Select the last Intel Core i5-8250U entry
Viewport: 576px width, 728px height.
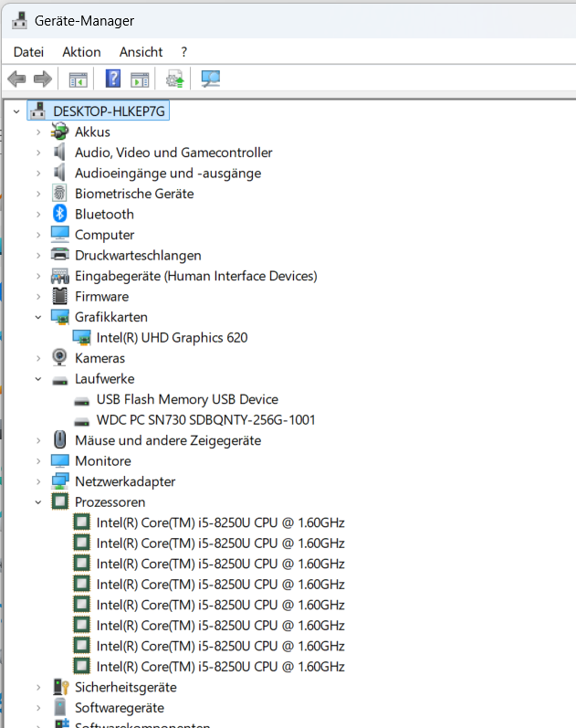[221, 667]
